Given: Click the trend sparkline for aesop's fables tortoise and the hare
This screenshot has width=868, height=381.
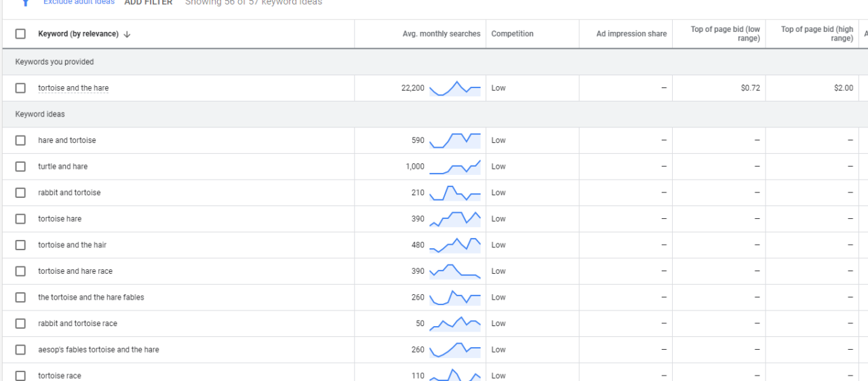Looking at the screenshot, I should [454, 350].
